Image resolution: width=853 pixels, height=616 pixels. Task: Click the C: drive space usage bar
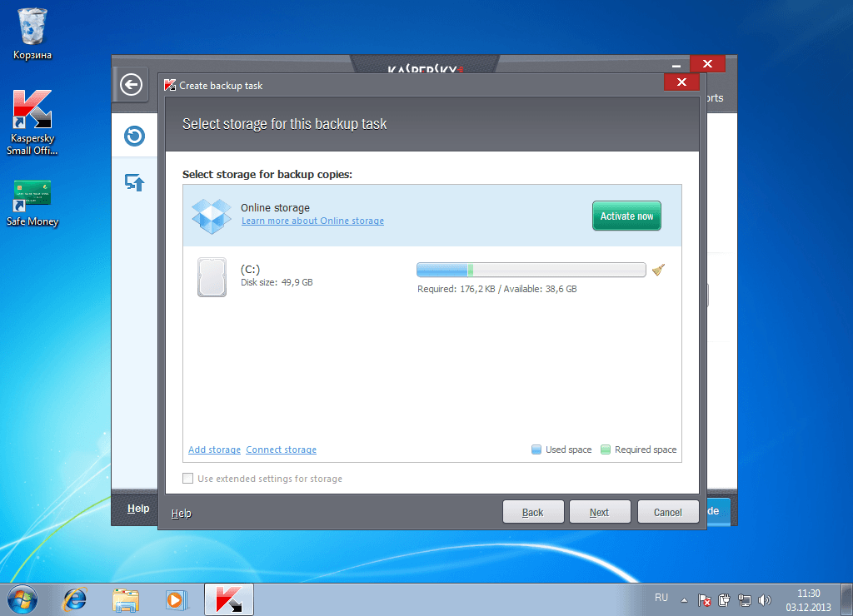coord(531,270)
